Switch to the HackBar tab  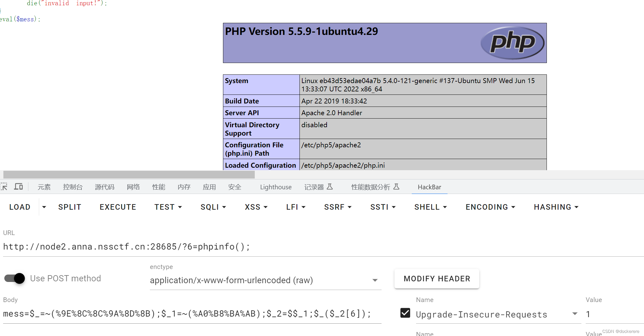(429, 187)
